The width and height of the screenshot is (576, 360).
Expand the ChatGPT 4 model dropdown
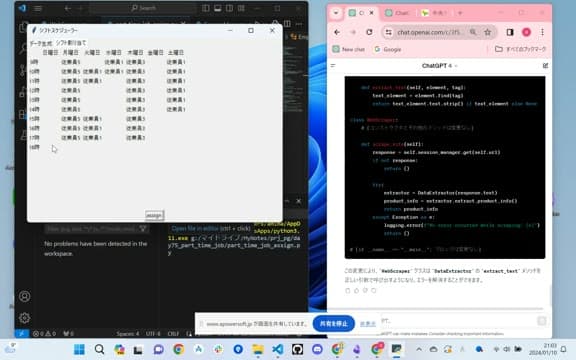pos(439,66)
